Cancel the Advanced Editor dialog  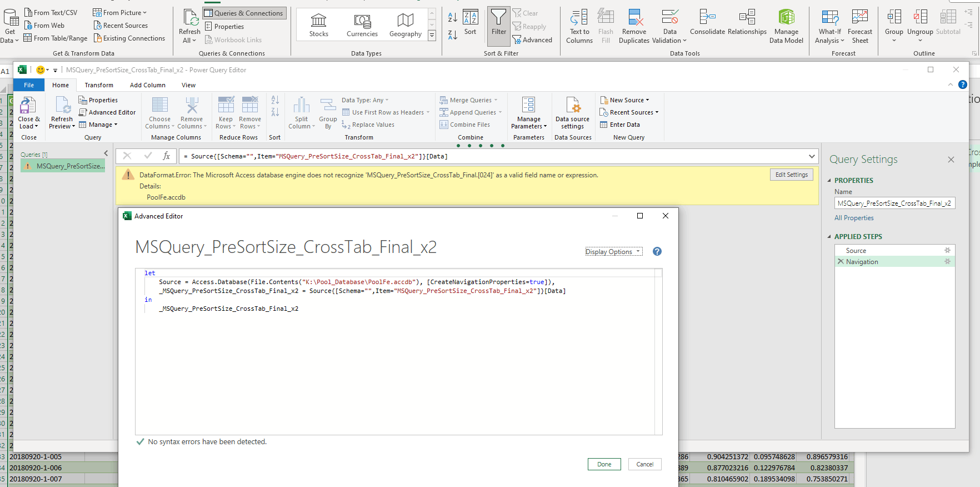click(645, 464)
